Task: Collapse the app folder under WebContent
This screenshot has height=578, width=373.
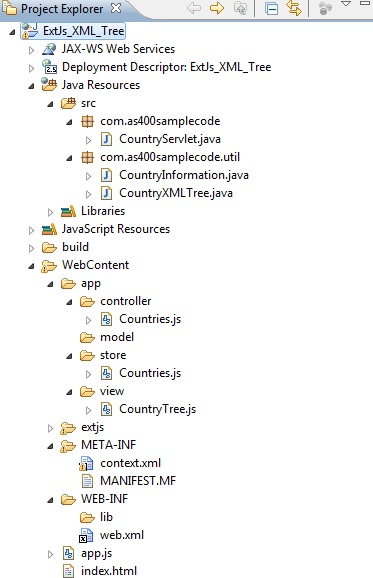Action: click(50, 285)
